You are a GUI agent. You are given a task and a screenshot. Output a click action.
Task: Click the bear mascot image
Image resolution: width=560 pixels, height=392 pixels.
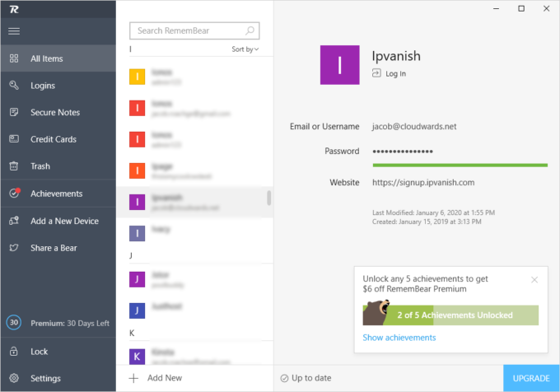point(376,312)
